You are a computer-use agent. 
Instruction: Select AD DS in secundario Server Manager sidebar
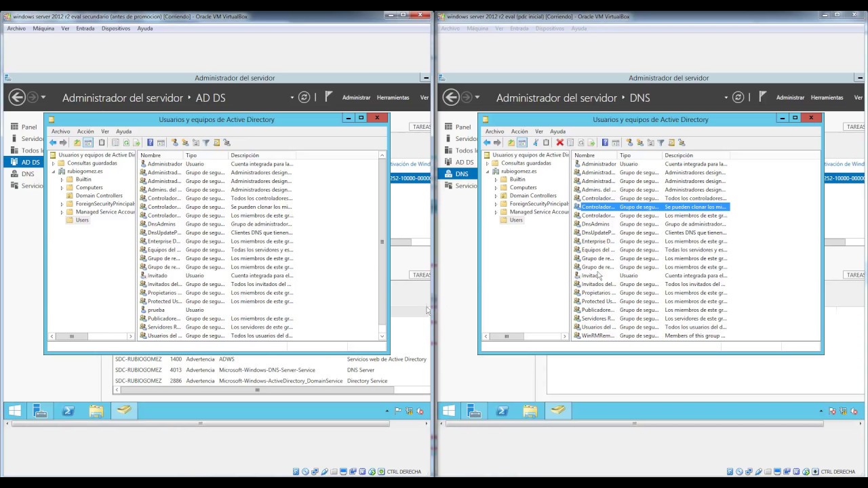22,162
